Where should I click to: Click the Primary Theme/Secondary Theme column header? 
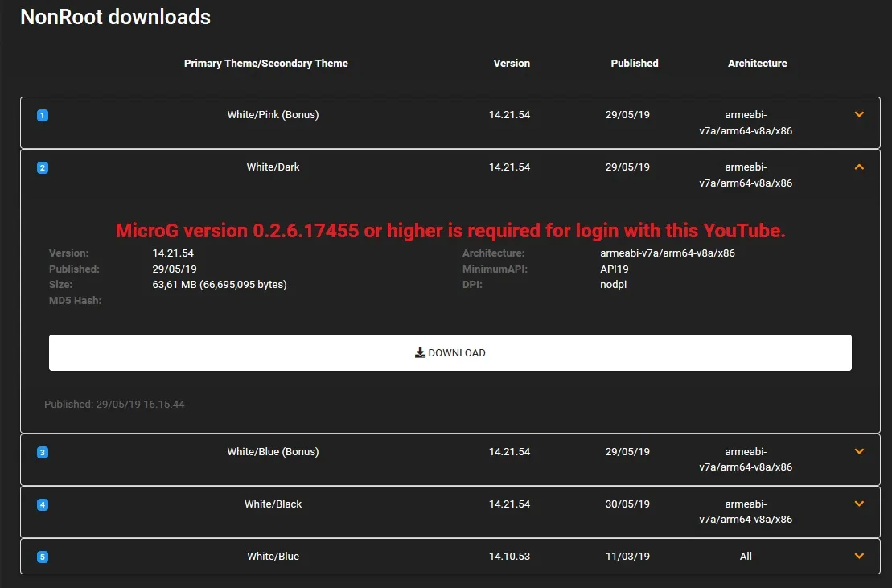(265, 64)
